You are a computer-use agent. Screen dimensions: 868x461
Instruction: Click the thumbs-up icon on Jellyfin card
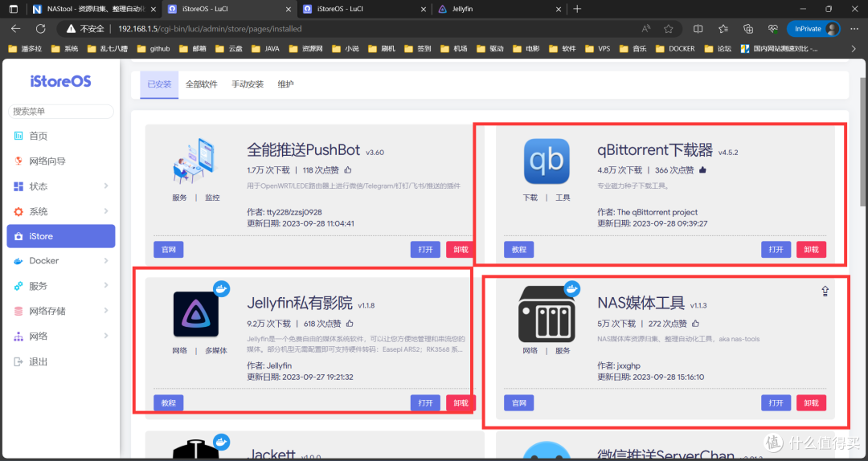click(x=350, y=323)
